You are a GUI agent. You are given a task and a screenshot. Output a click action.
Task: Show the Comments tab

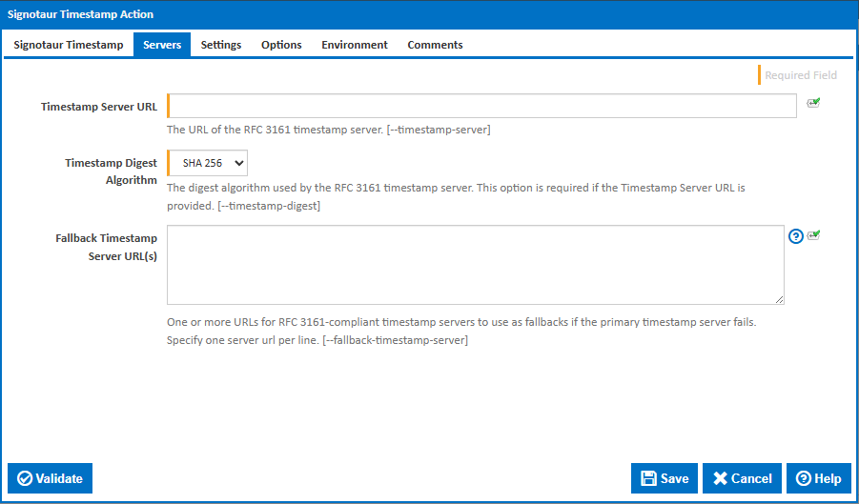pyautogui.click(x=435, y=45)
